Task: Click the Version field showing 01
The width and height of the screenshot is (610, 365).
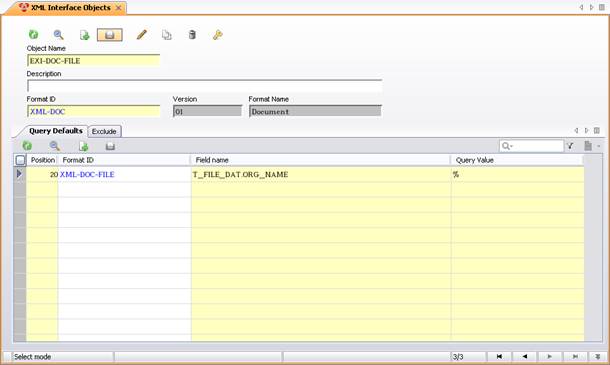Action: click(x=207, y=111)
